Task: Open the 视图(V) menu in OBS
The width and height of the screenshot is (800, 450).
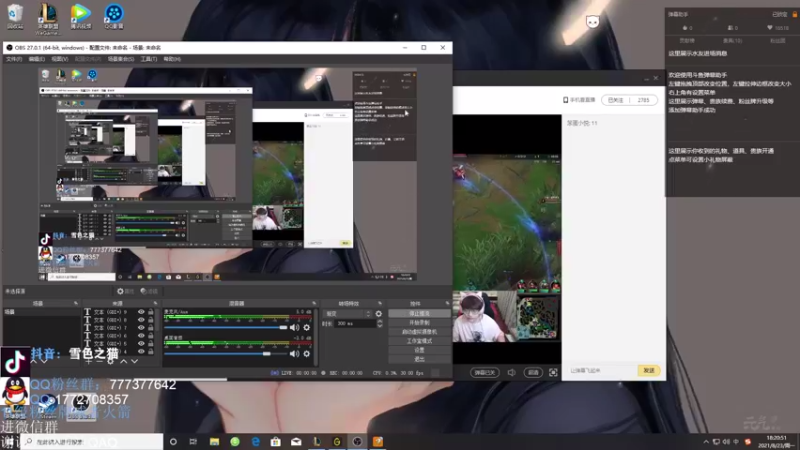Action: [x=59, y=59]
